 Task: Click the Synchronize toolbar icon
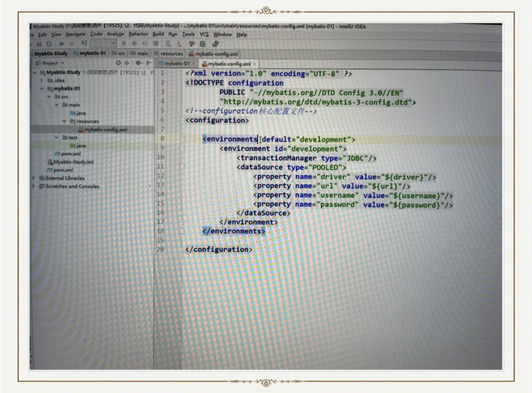pyautogui.click(x=50, y=44)
